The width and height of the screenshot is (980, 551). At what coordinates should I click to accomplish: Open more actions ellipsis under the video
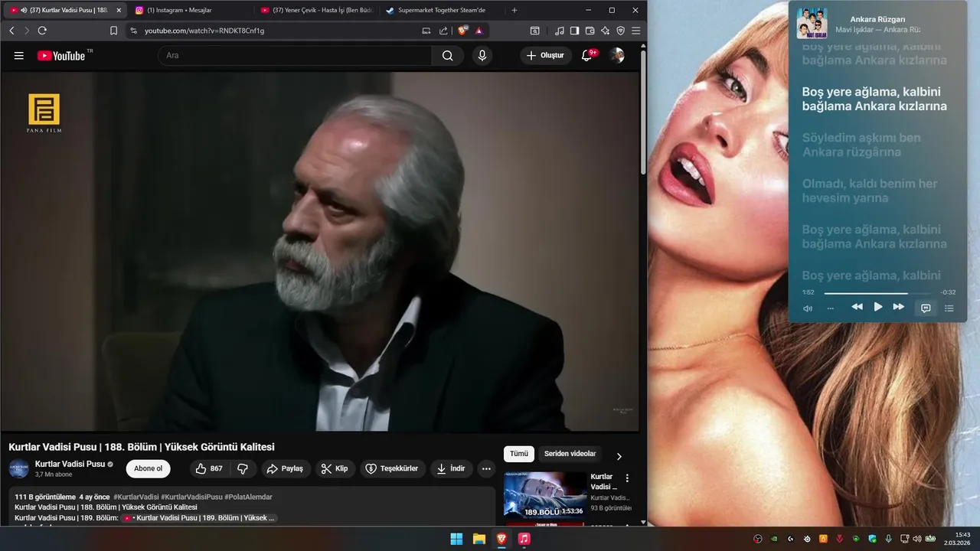point(486,468)
